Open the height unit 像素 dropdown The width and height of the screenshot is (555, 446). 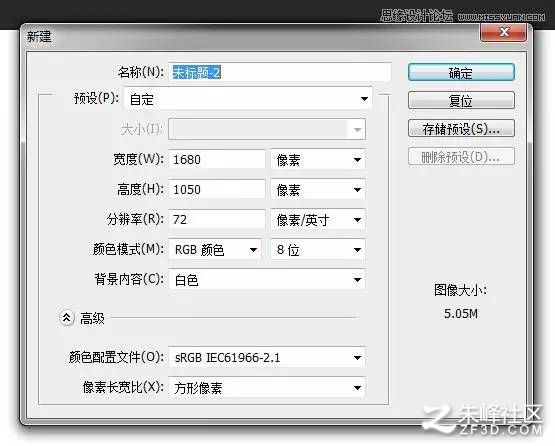click(318, 190)
